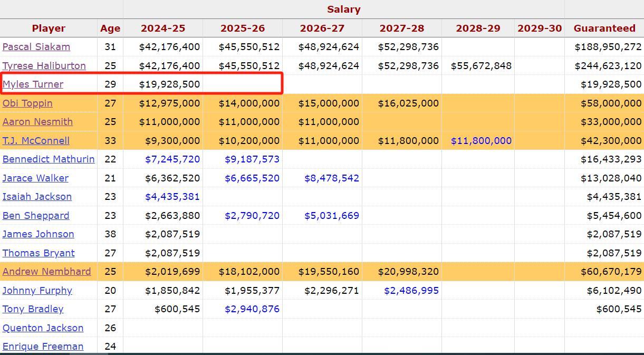Sort by the 2029-30 salary column

click(540, 28)
